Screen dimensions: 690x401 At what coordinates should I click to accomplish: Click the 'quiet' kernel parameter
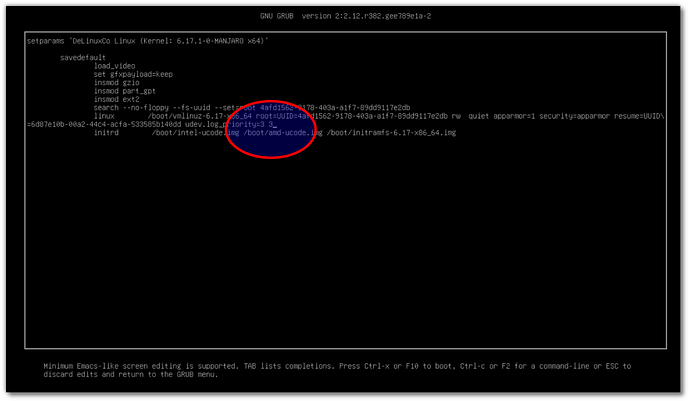(478, 116)
